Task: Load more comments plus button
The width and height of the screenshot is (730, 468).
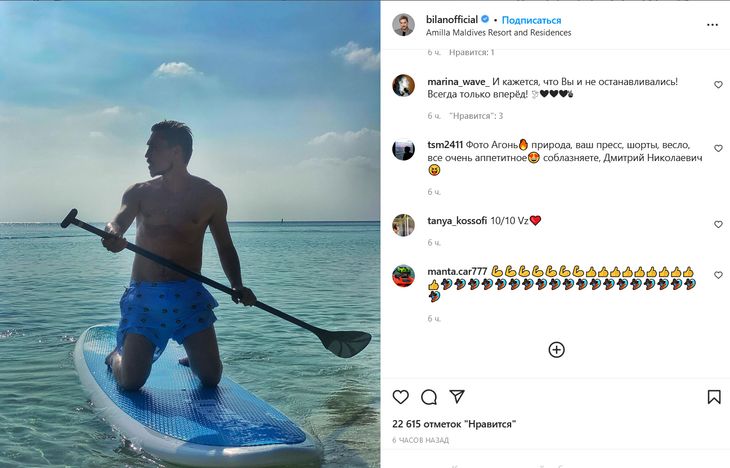Action: pos(556,349)
